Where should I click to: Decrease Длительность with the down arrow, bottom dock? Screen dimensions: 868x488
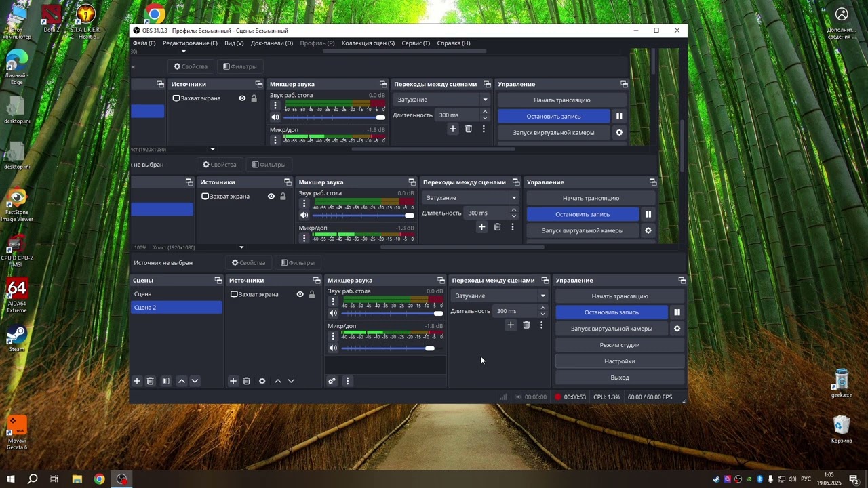pyautogui.click(x=542, y=314)
